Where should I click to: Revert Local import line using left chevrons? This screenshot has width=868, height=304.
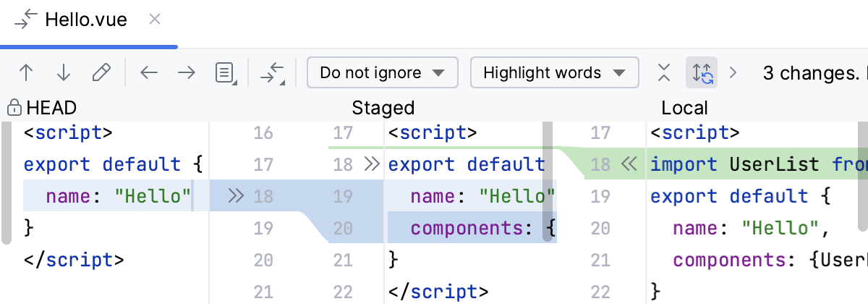click(x=628, y=164)
